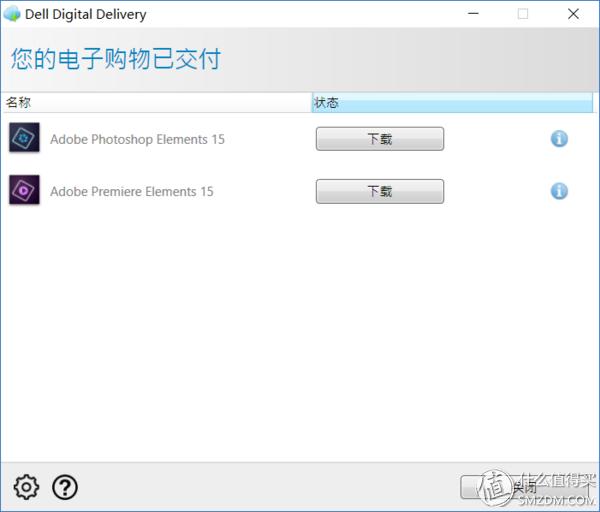
Task: Sort by the 状态 column header
Action: 452,103
